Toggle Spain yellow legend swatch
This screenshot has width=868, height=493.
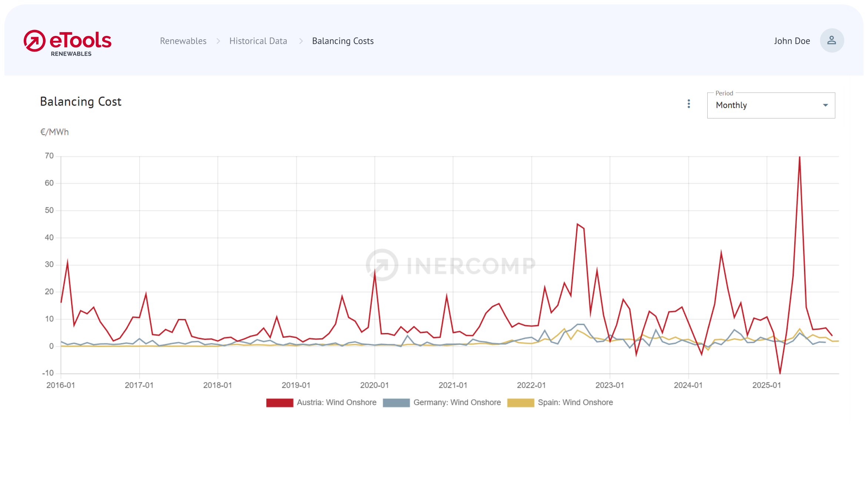click(x=520, y=403)
